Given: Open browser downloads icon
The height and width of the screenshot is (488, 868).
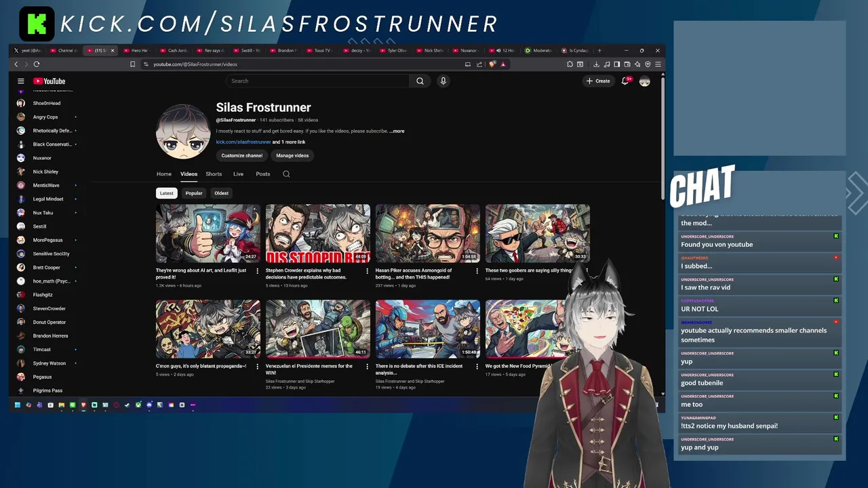Looking at the screenshot, I should click(x=596, y=64).
